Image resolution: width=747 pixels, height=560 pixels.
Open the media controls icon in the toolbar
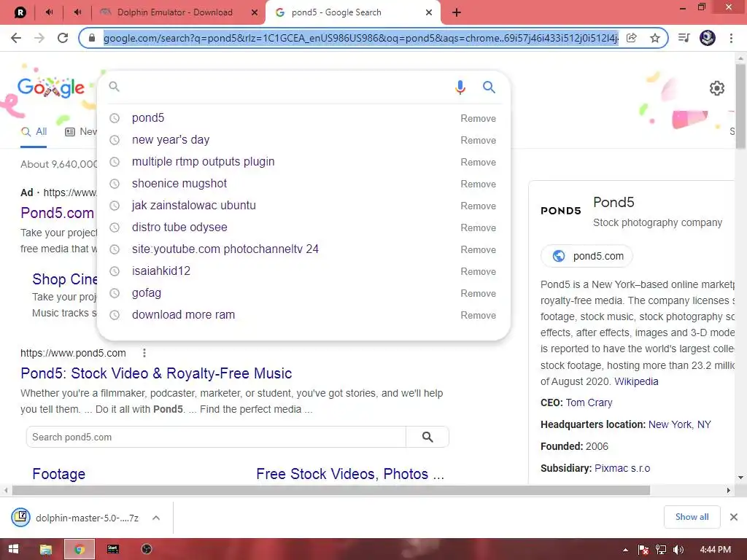coord(684,38)
